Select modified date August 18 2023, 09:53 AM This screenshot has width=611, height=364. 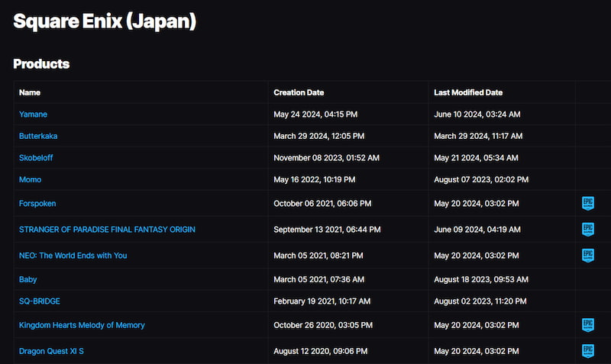(x=481, y=279)
